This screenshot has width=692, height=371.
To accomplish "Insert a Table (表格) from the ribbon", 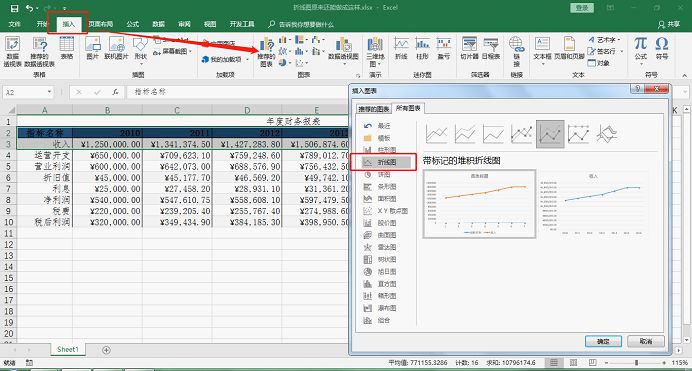I will (x=67, y=48).
